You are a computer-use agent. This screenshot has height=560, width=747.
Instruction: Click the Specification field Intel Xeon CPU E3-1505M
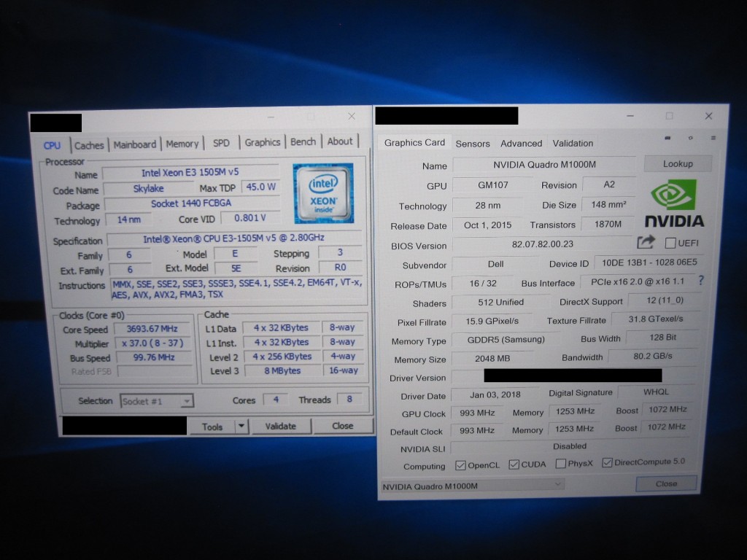[234, 238]
